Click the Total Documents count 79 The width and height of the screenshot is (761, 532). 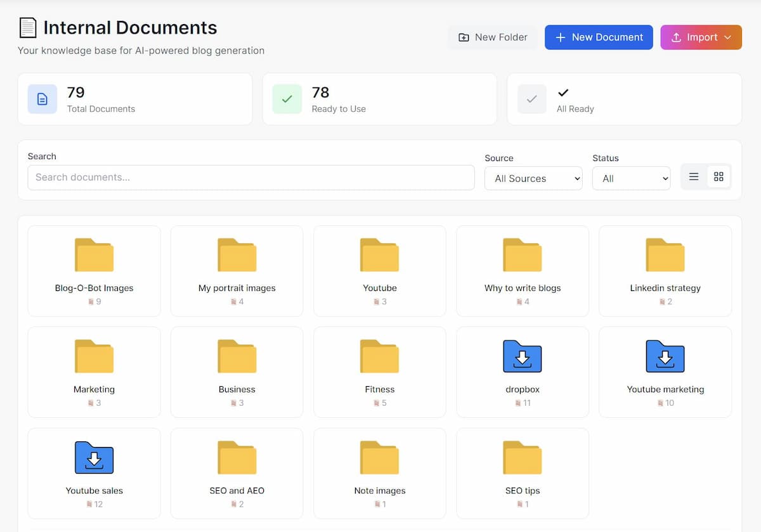[76, 93]
